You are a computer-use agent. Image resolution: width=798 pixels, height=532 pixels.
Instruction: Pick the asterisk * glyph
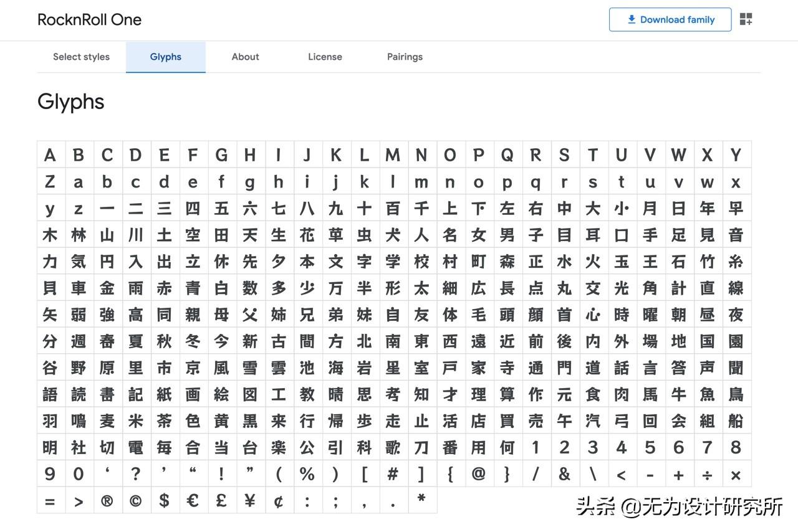[421, 500]
